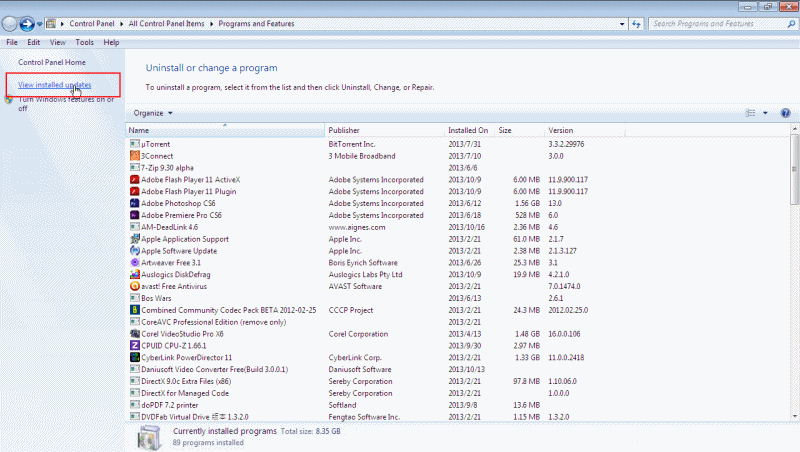Click All Control Panel Items breadcrumb

pyautogui.click(x=166, y=24)
